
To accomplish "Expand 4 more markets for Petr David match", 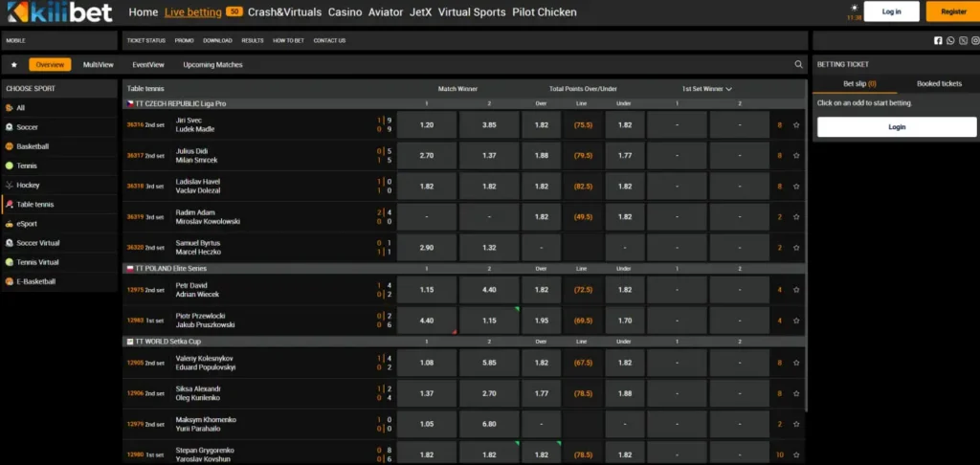I will pos(779,290).
